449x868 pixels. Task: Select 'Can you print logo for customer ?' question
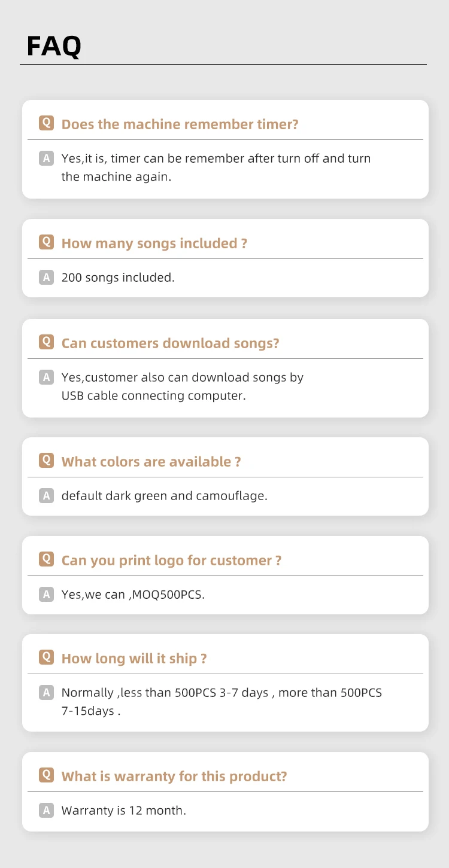click(x=171, y=561)
